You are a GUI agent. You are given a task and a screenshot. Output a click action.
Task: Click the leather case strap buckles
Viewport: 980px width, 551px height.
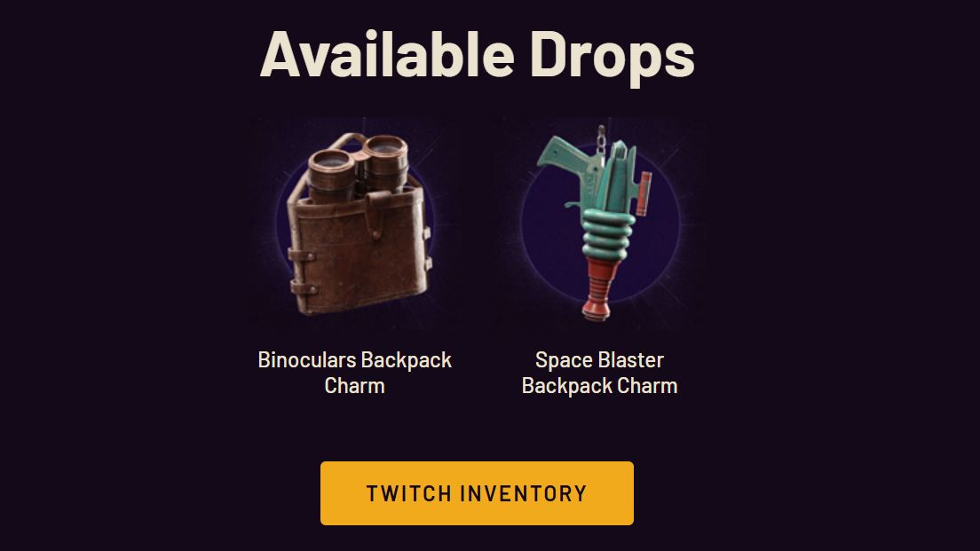coord(301,272)
